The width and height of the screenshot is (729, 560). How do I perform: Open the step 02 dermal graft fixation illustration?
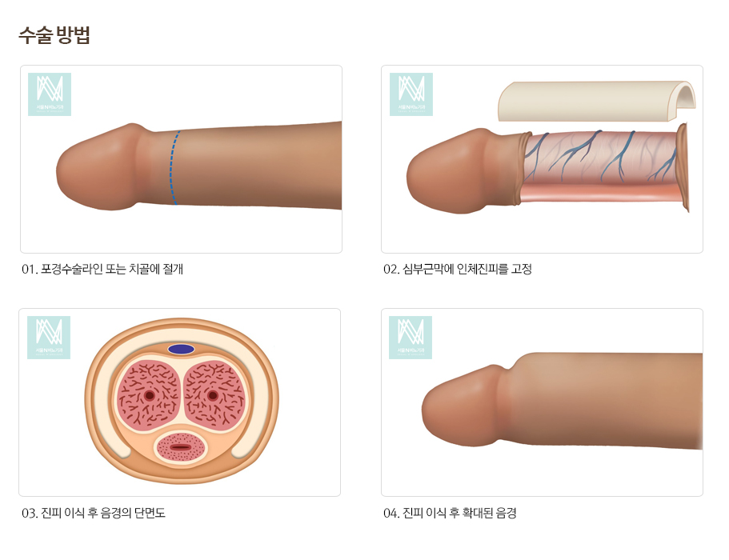tap(542, 159)
